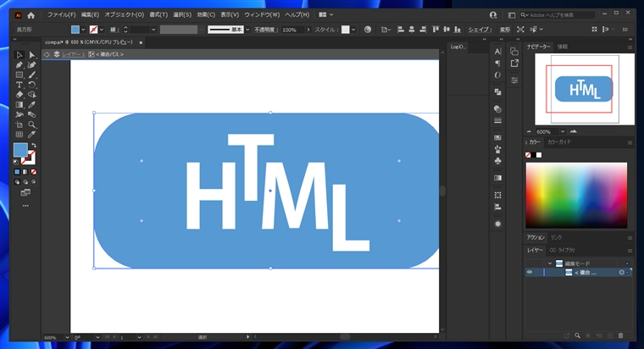
Task: Toggle visibility eye of compound path layer
Action: pyautogui.click(x=530, y=272)
